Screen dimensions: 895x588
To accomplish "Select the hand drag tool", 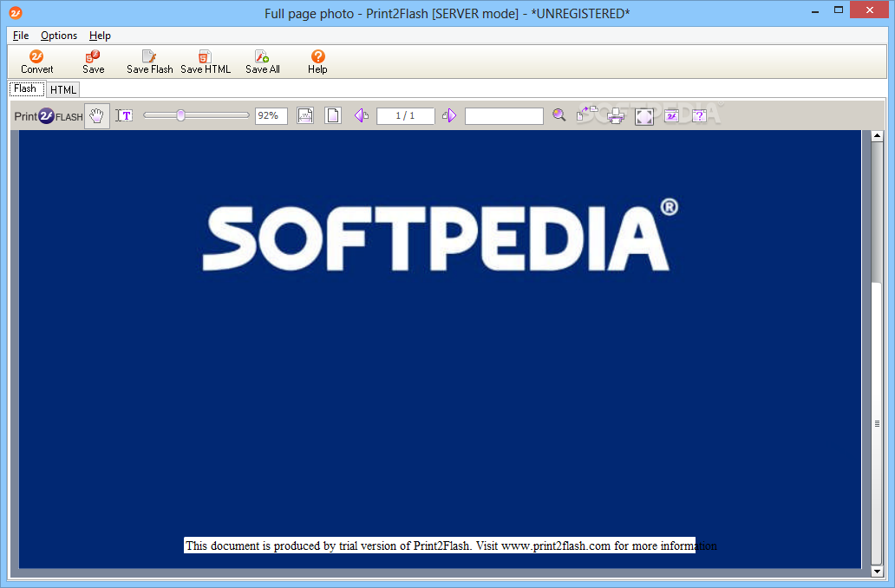I will point(97,116).
